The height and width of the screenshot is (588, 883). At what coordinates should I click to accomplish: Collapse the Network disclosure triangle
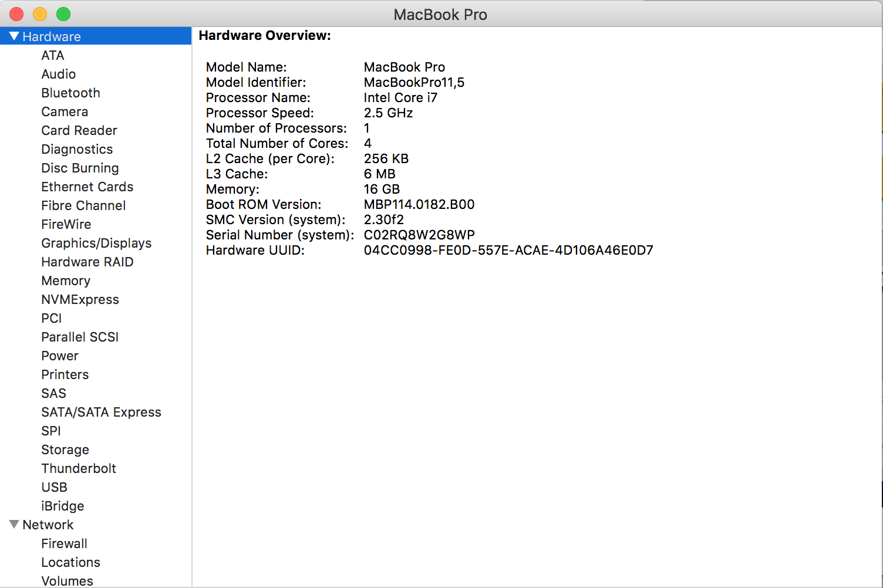(14, 525)
